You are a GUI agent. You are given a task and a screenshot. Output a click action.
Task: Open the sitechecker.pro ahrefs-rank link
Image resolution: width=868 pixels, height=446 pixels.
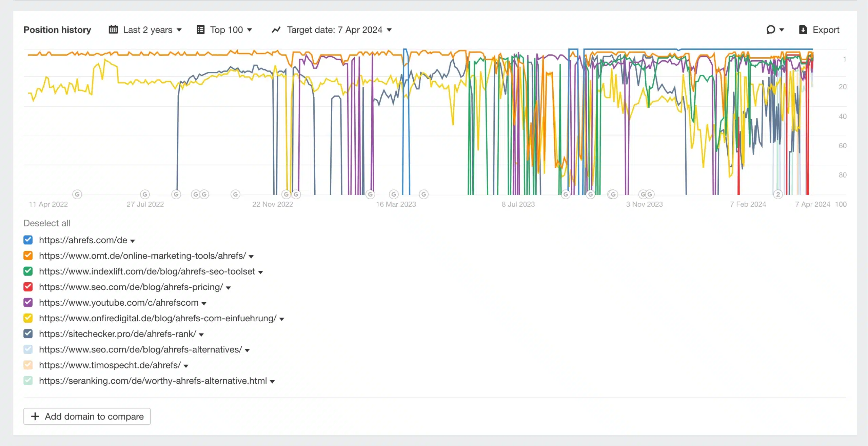tap(117, 333)
